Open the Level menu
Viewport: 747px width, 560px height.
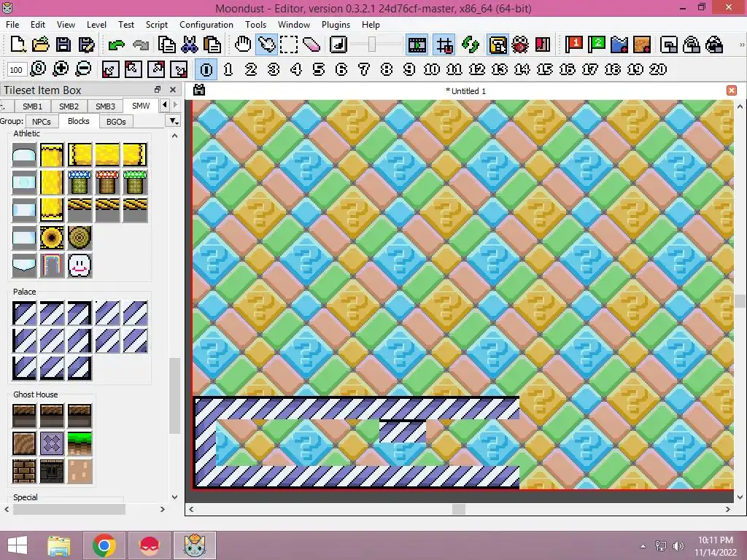(96, 24)
